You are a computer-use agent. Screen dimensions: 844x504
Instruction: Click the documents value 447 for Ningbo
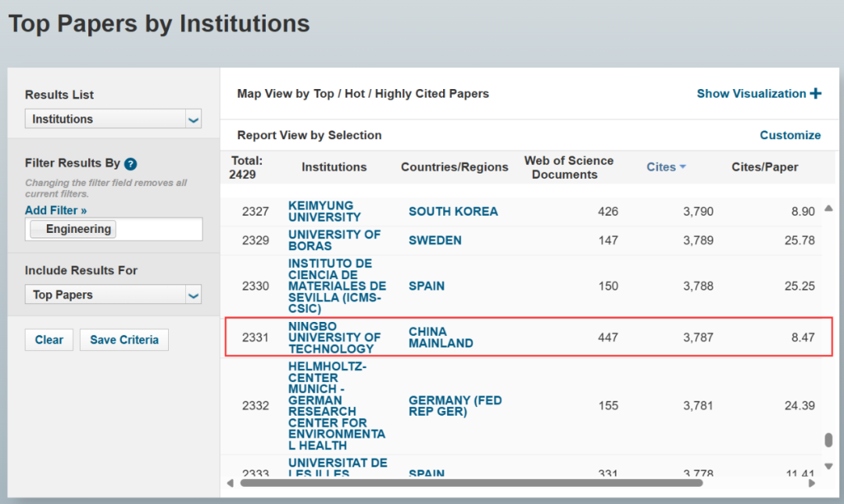[x=608, y=338]
